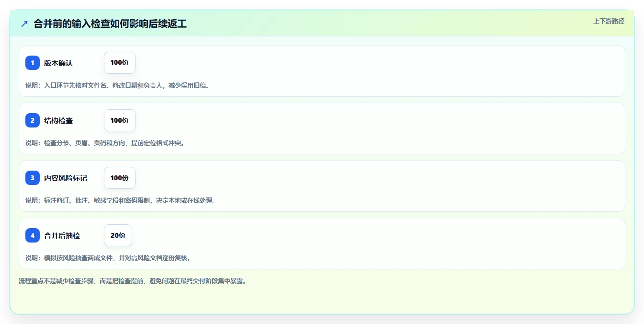
Task: Click the 合并后抽检 step label
Action: (62, 235)
